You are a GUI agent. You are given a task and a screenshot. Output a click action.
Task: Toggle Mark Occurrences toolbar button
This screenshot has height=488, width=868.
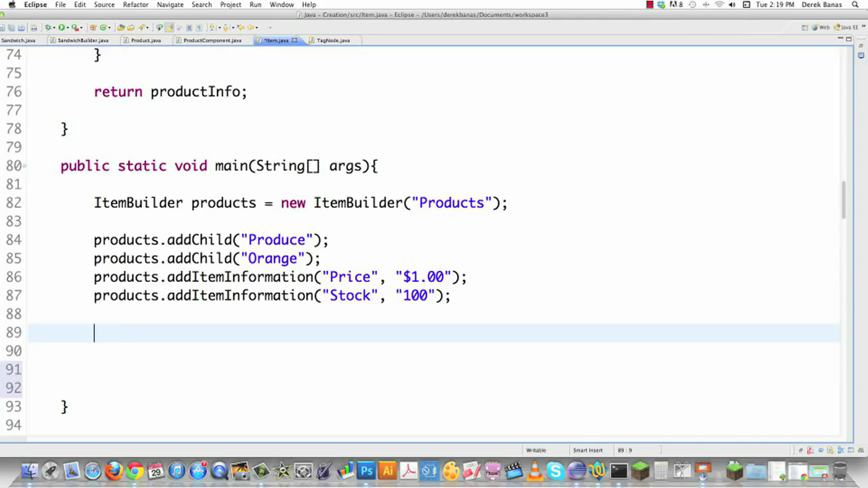(x=169, y=27)
